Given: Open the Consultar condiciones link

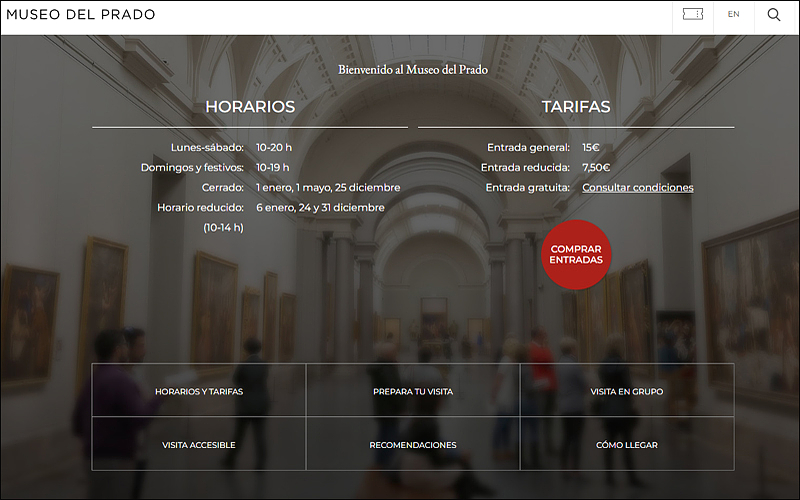Looking at the screenshot, I should (638, 187).
